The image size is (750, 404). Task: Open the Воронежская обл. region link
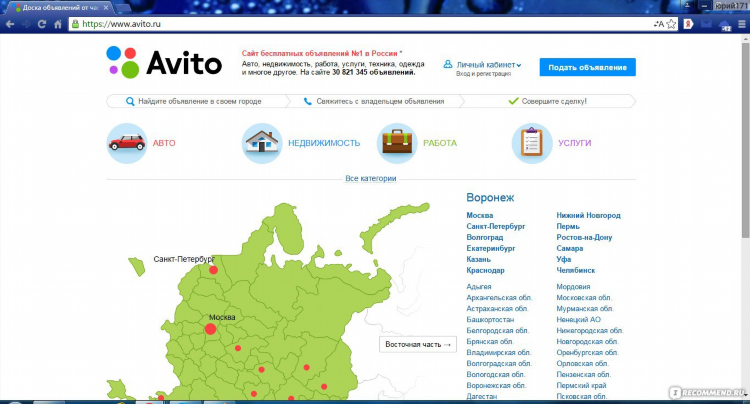(x=496, y=385)
